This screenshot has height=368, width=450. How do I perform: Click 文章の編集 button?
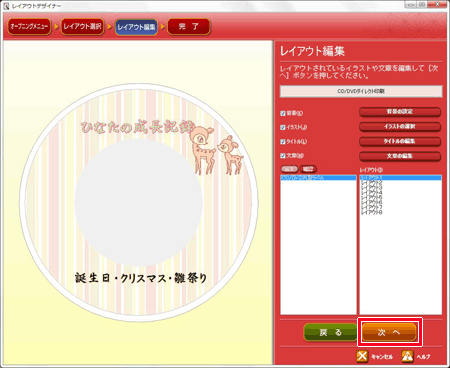click(x=400, y=156)
